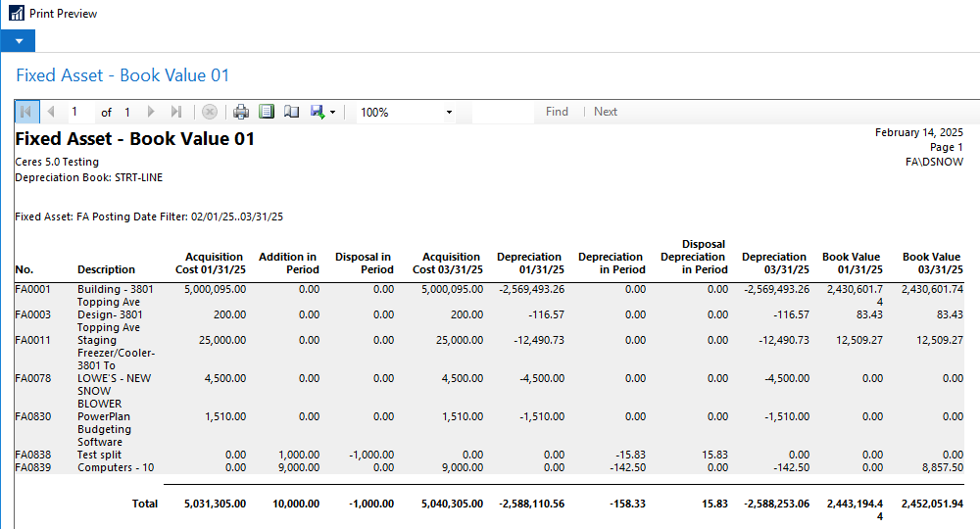The width and height of the screenshot is (980, 529).
Task: Click the Next search result link
Action: click(x=606, y=112)
